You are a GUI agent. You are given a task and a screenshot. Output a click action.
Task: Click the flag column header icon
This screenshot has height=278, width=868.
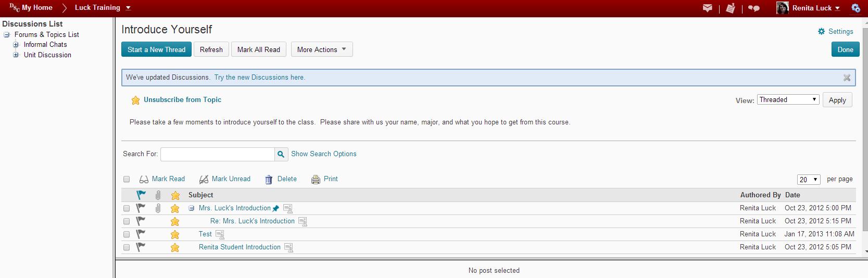point(141,195)
